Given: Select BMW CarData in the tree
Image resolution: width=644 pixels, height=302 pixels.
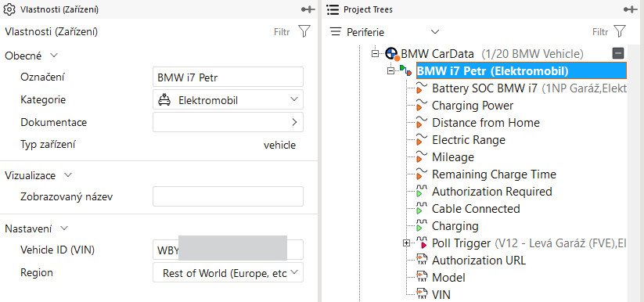Looking at the screenshot, I should 437,53.
